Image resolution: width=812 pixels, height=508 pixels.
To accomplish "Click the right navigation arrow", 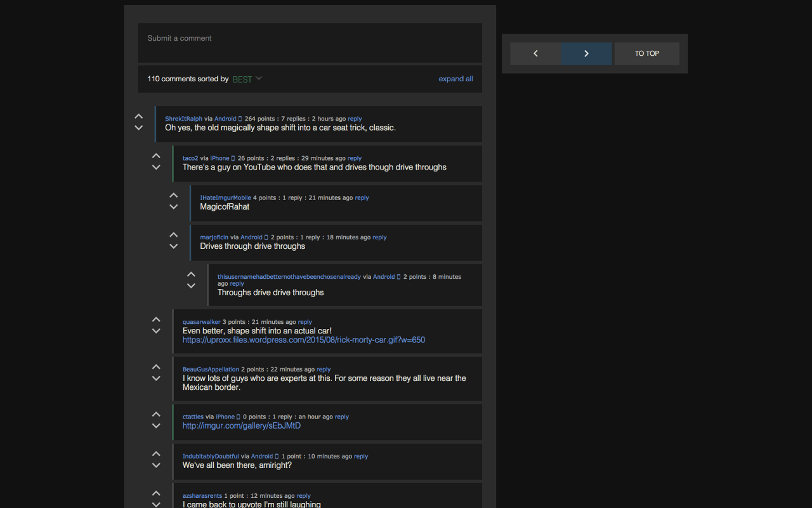I will (586, 53).
